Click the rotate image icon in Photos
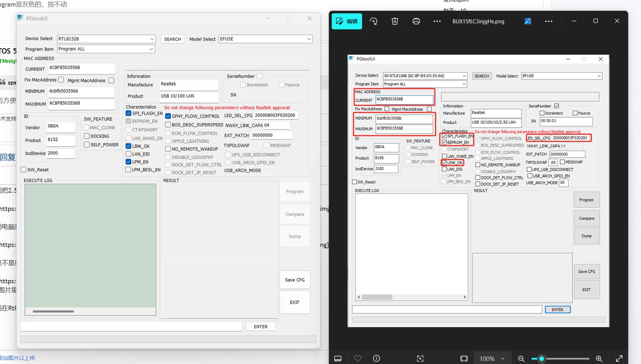The image size is (641, 364). pyautogui.click(x=374, y=21)
